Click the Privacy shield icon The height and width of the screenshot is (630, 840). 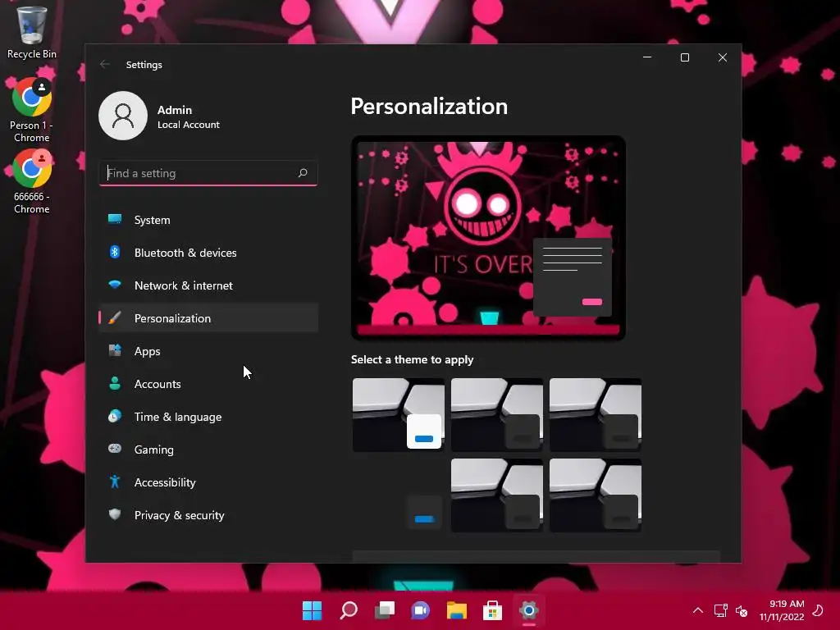[x=115, y=514]
